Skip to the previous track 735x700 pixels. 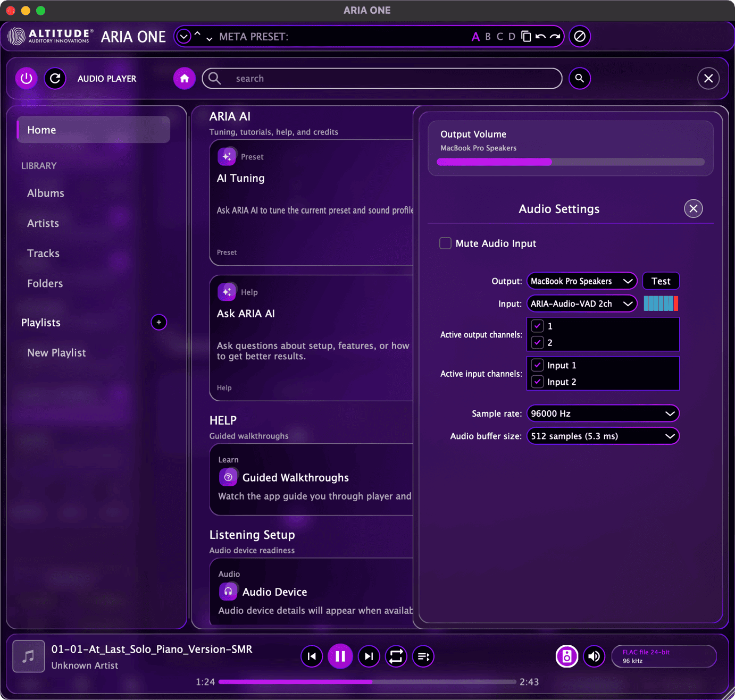pos(312,656)
